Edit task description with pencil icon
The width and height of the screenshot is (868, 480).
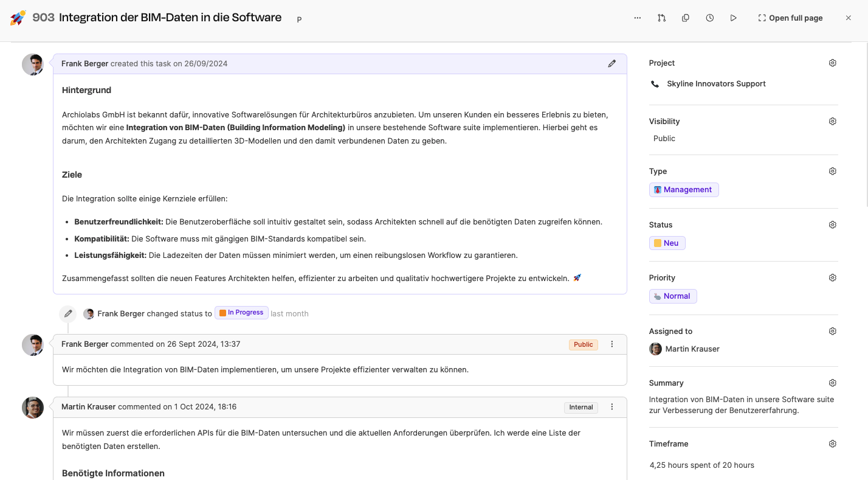pos(612,63)
